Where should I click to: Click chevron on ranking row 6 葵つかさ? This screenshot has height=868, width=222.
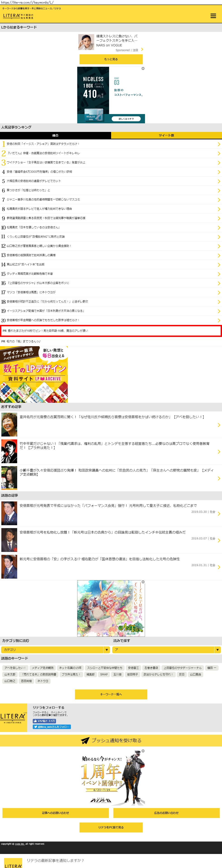[x=219, y=190]
